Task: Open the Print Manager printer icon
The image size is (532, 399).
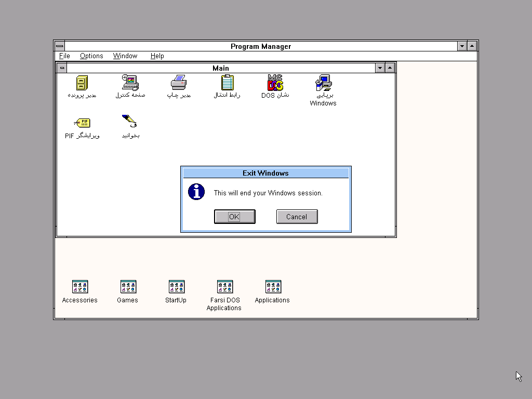Action: [x=179, y=83]
